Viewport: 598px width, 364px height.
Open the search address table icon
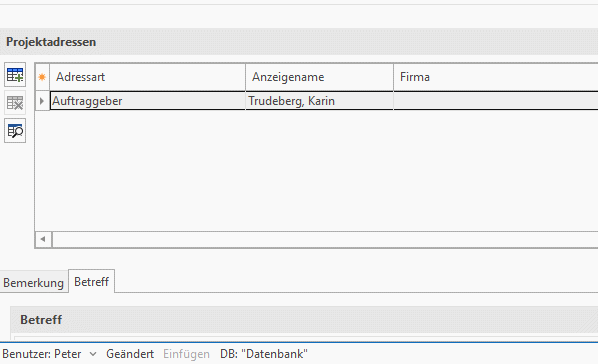15,130
